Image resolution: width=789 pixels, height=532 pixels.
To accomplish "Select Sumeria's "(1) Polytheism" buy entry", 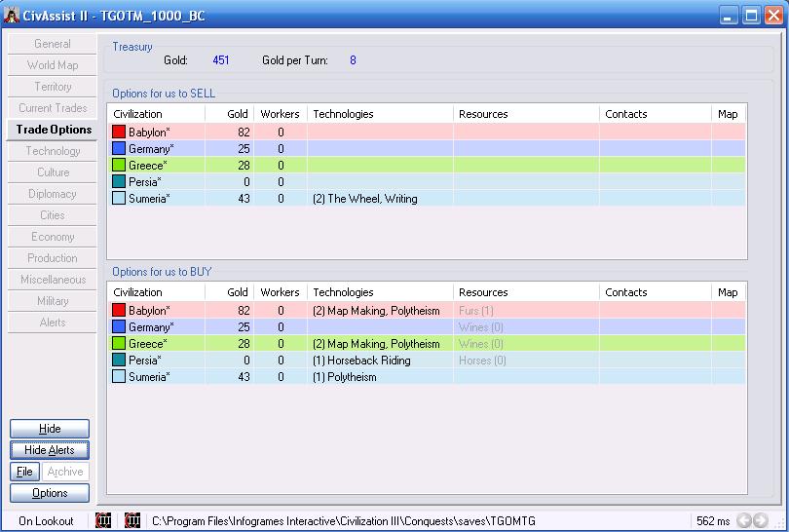I will [x=345, y=377].
